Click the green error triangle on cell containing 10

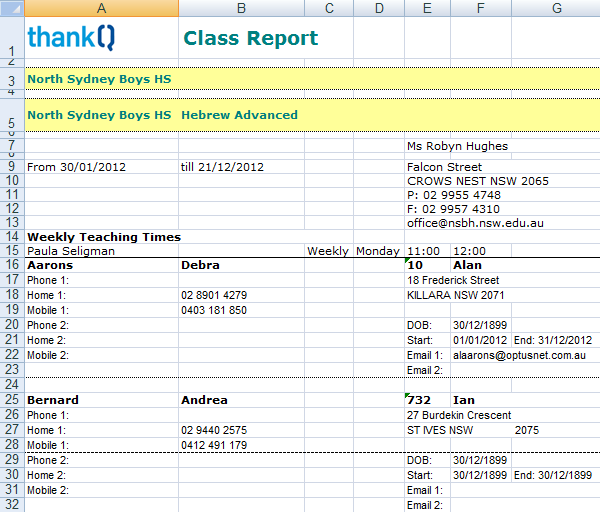coord(409,262)
